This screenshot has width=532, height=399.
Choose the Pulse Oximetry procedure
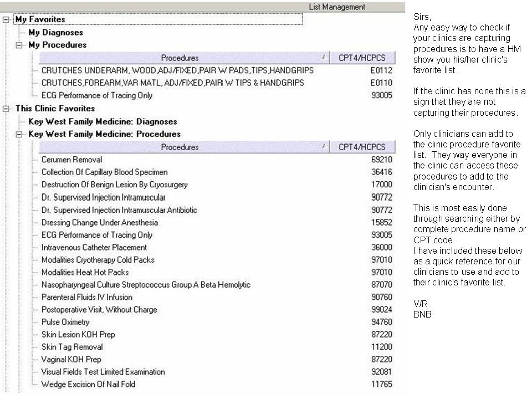pyautogui.click(x=65, y=322)
